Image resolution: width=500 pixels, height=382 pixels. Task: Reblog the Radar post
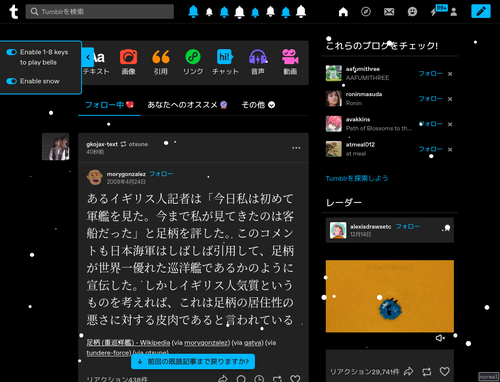pos(426,371)
